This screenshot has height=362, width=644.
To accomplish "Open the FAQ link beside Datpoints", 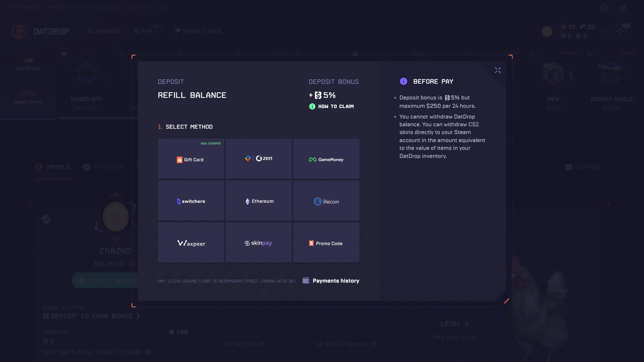I will (178, 332).
